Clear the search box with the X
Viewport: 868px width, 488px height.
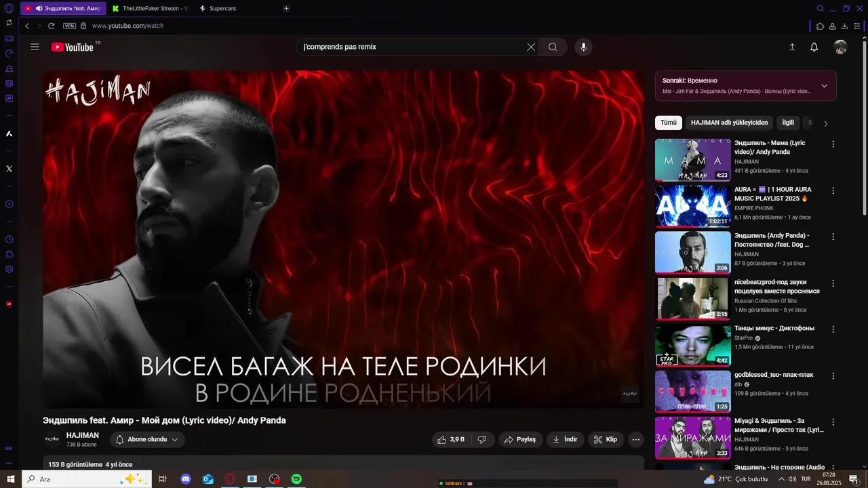tap(531, 47)
